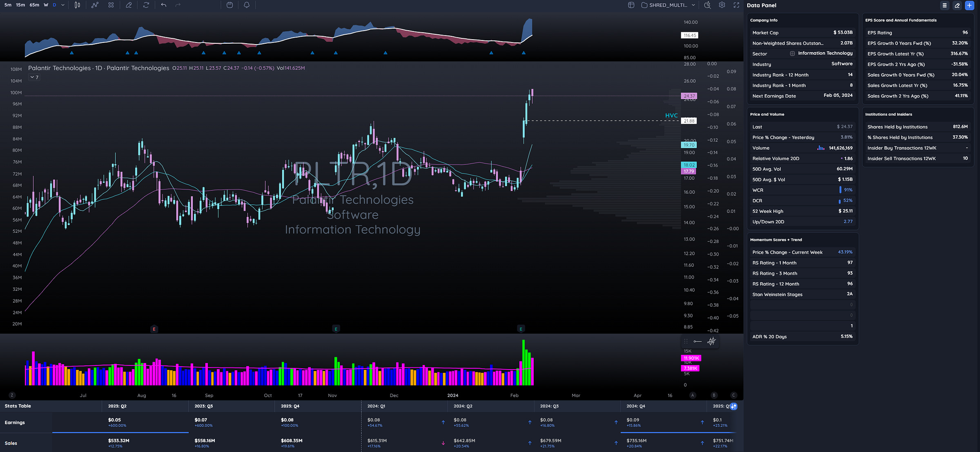The image size is (980, 452).
Task: Click blue plus button in Data Panel
Action: (x=969, y=5)
